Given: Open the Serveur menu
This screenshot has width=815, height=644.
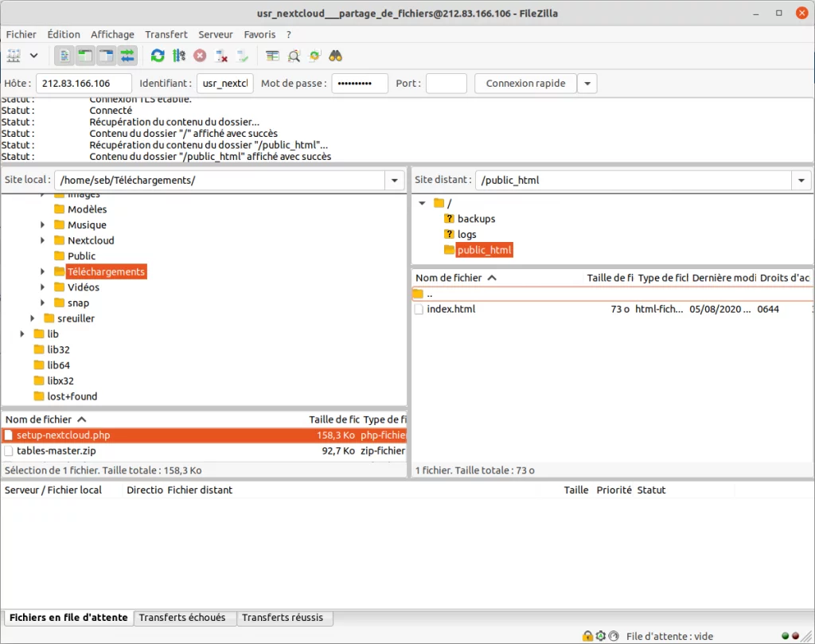Looking at the screenshot, I should pos(215,34).
